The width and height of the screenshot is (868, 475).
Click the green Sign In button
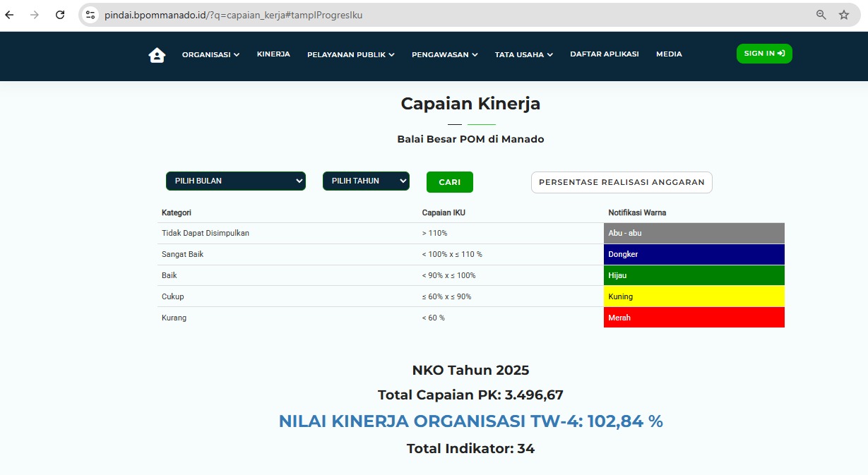pyautogui.click(x=764, y=54)
